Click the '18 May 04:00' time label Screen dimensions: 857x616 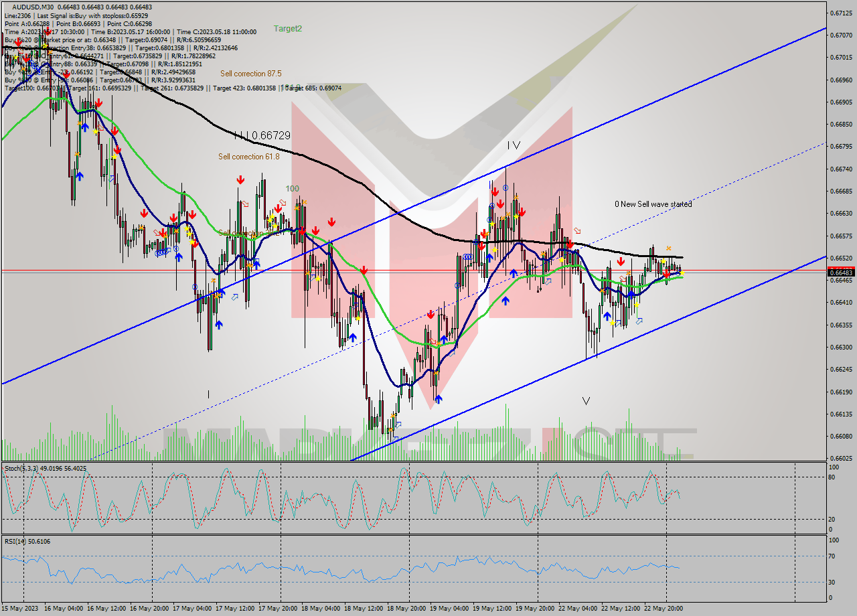321,609
